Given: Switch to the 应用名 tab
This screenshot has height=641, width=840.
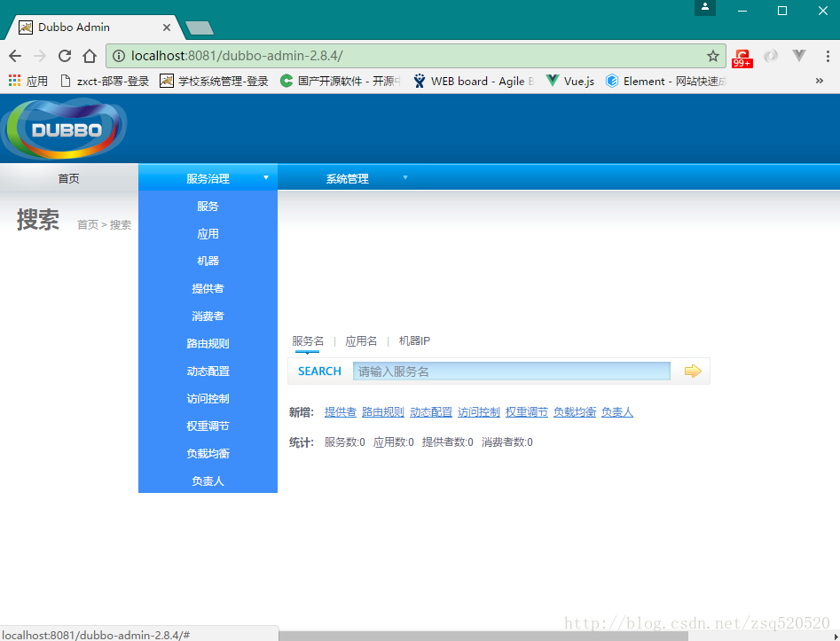Looking at the screenshot, I should click(x=360, y=340).
